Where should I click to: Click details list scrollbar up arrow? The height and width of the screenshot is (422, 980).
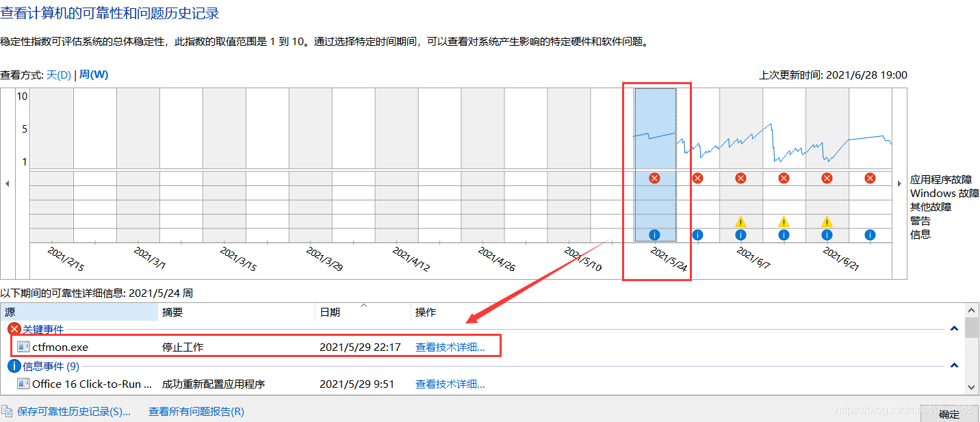972,311
